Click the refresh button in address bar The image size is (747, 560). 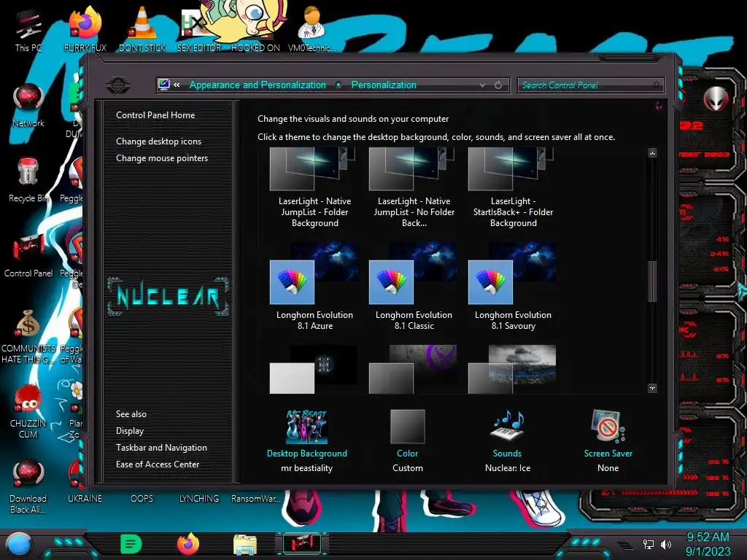498,85
